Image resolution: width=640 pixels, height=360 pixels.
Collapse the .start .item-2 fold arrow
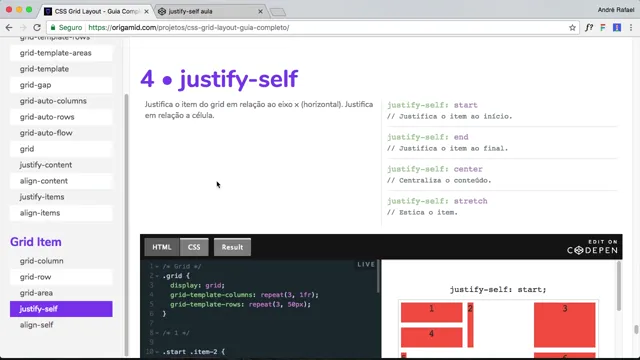pos(157,352)
